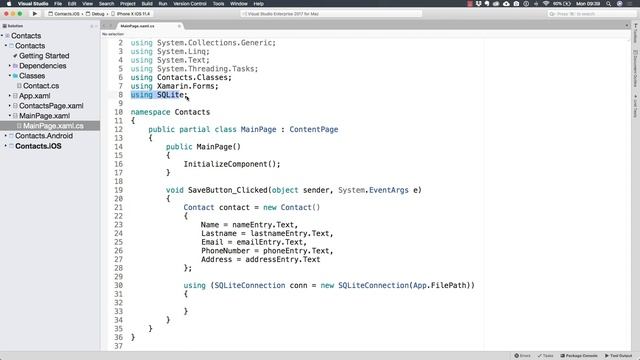Screen dimensions: 640x360
Task: Close the MainPage.xaml.cs tab
Action: [x=179, y=26]
